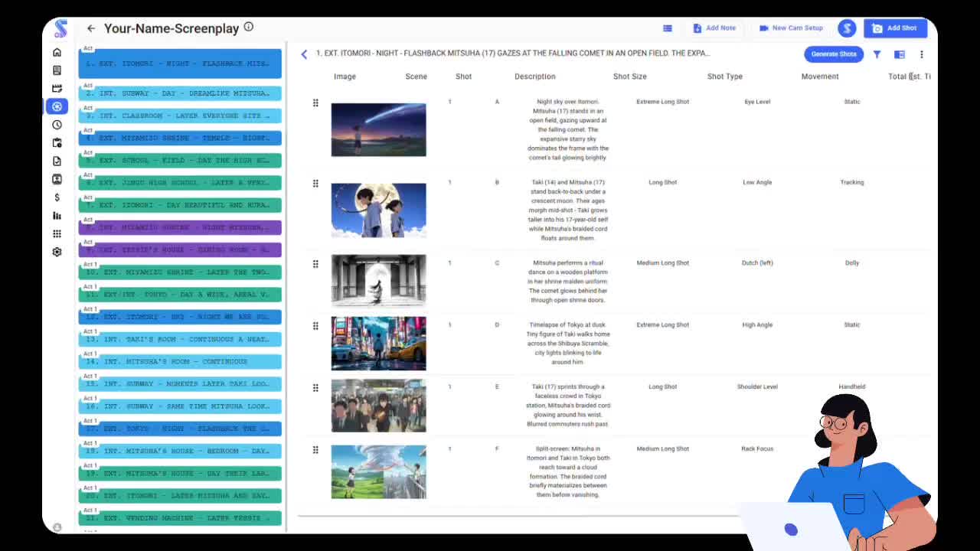Viewport: 980px width, 551px height.
Task: Open the New Cam Setup control
Action: (791, 28)
